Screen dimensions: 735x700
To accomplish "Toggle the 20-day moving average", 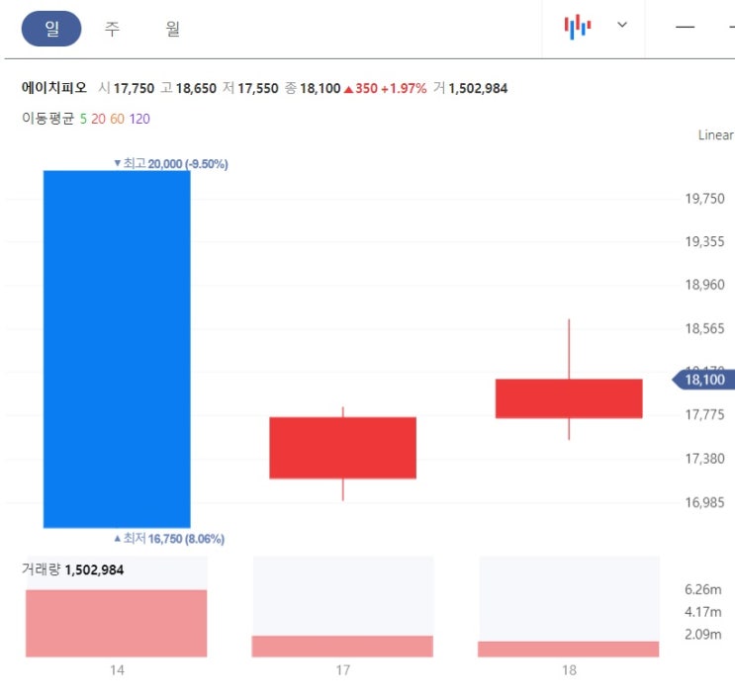I will [98, 119].
